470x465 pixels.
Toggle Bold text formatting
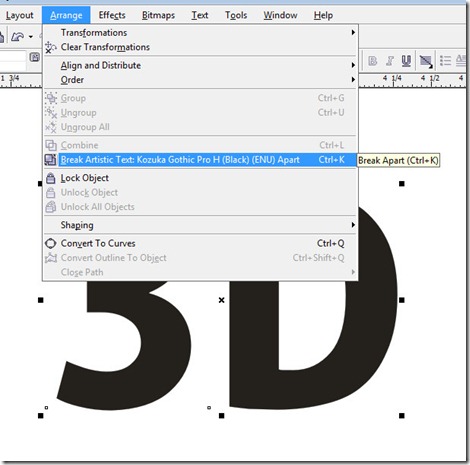pyautogui.click(x=373, y=61)
